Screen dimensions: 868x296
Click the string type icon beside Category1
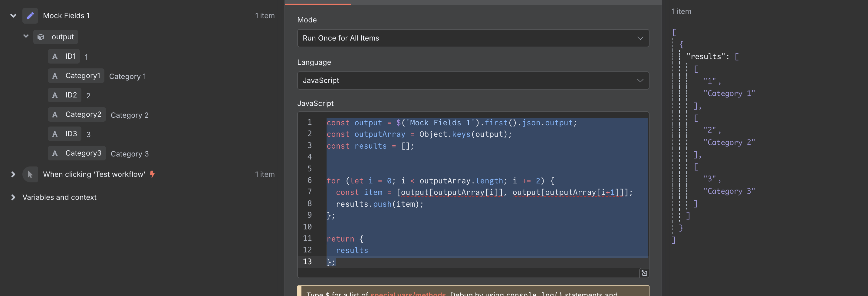point(55,76)
